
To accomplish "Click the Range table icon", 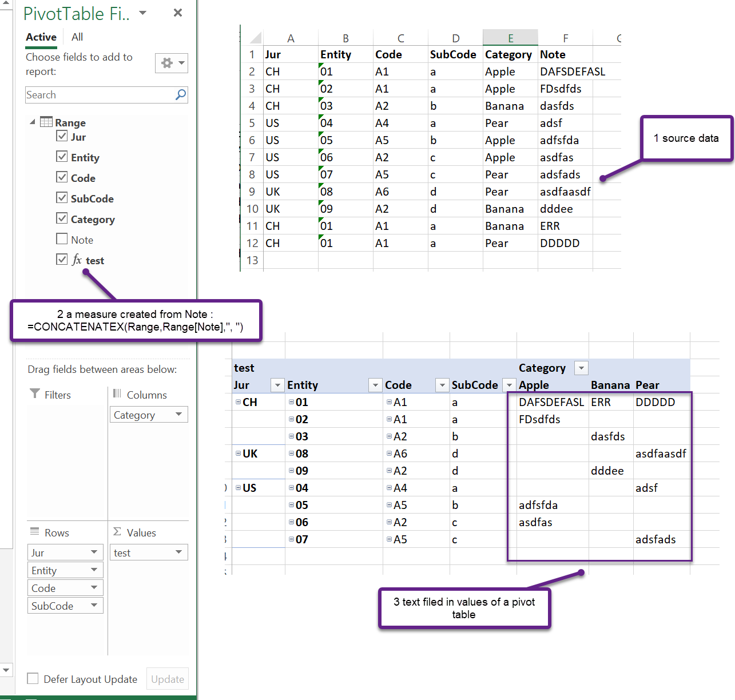I will [x=46, y=122].
